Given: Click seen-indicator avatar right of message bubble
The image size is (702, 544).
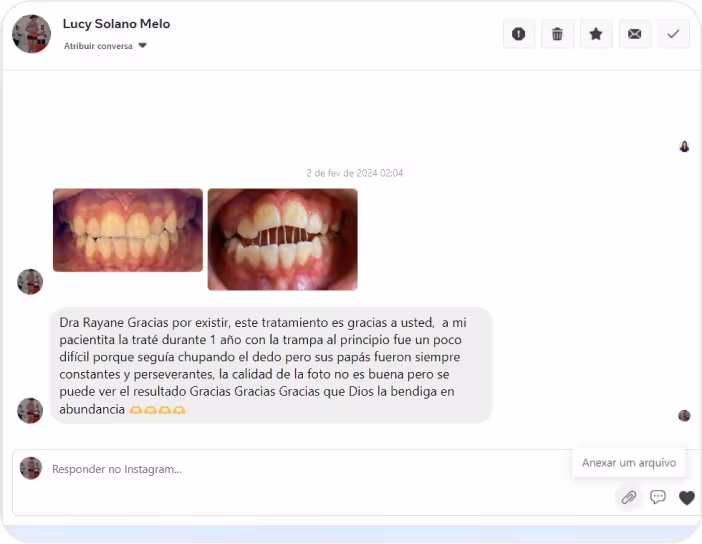Looking at the screenshot, I should coord(684,415).
